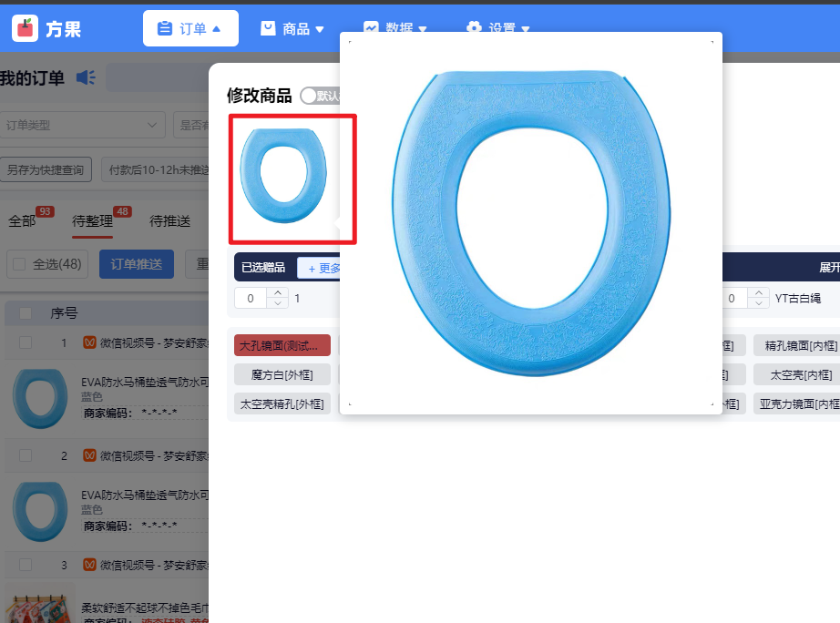Click the document icon inside 订单 button

coord(165,28)
